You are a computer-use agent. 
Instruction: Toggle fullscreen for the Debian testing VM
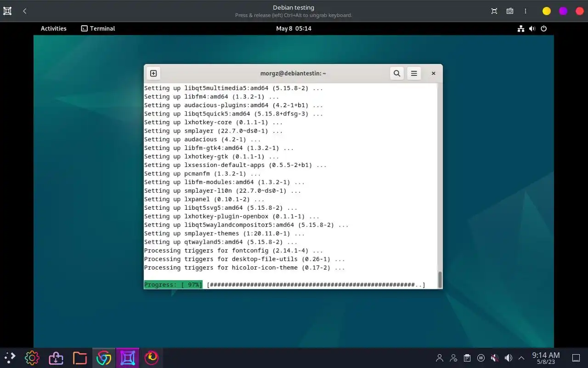click(x=494, y=11)
